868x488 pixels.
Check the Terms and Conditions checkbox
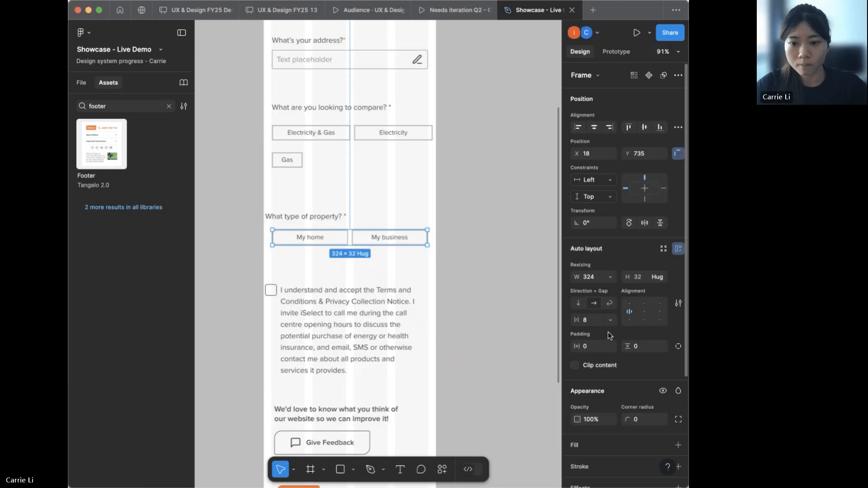[x=271, y=290]
